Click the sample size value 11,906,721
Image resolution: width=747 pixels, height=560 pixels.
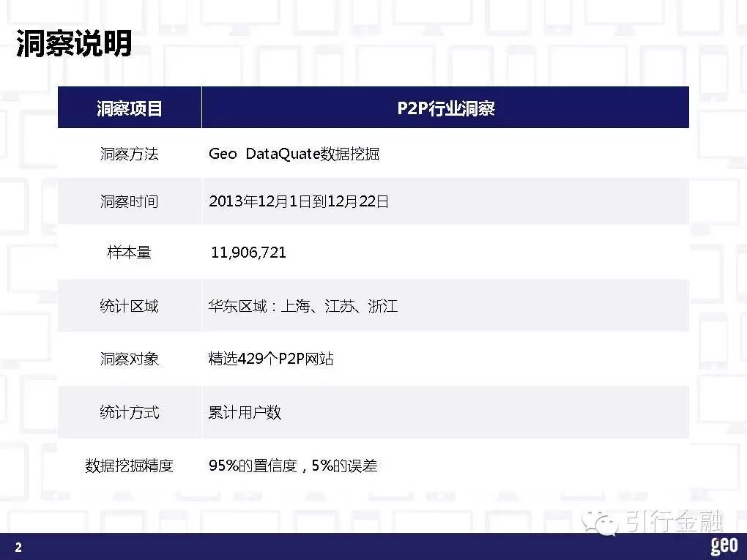tap(248, 253)
